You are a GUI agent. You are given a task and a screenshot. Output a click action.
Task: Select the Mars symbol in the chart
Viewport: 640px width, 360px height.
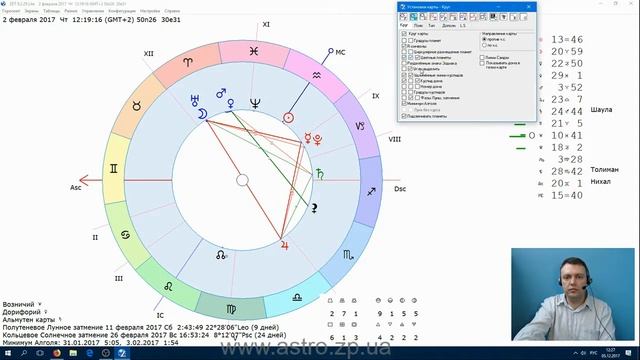pyautogui.click(x=221, y=93)
